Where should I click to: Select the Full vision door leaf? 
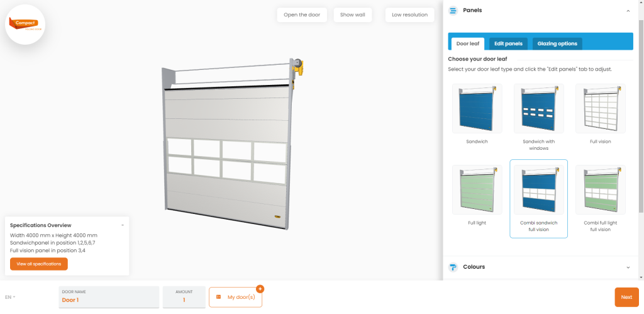click(600, 108)
